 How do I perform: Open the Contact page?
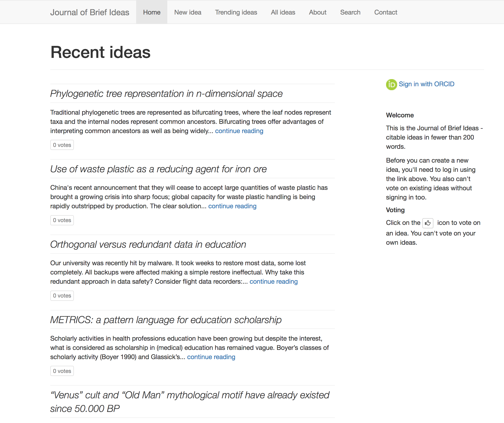(x=385, y=12)
